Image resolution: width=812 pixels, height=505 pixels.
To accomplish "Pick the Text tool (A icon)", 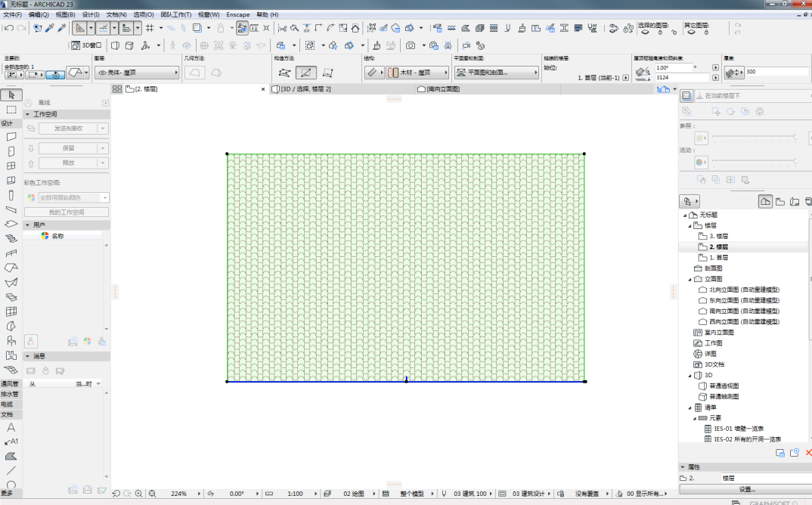I will point(11,428).
